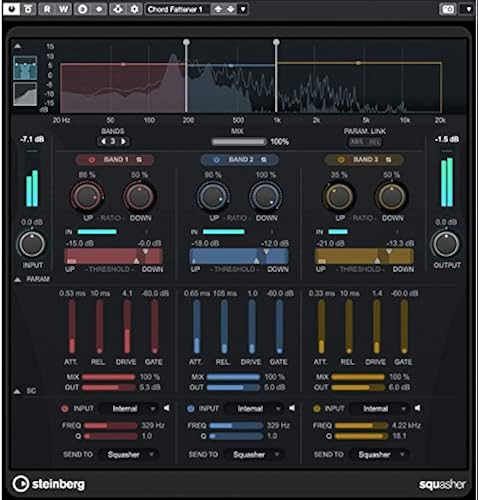This screenshot has width=478, height=500.
Task: Toggle Band 2 power icon
Action: pyautogui.click(x=216, y=160)
